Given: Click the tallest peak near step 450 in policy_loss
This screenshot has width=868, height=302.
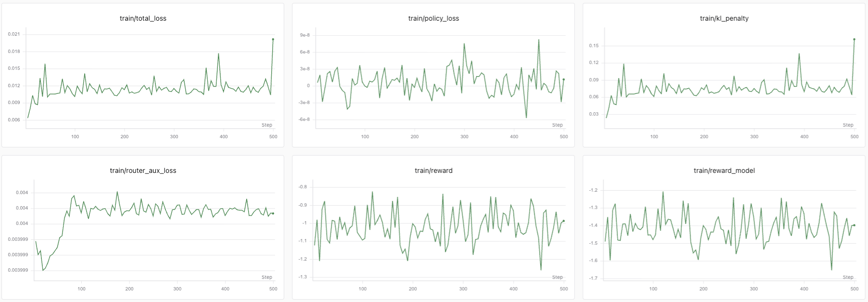Looking at the screenshot, I should pyautogui.click(x=539, y=39).
